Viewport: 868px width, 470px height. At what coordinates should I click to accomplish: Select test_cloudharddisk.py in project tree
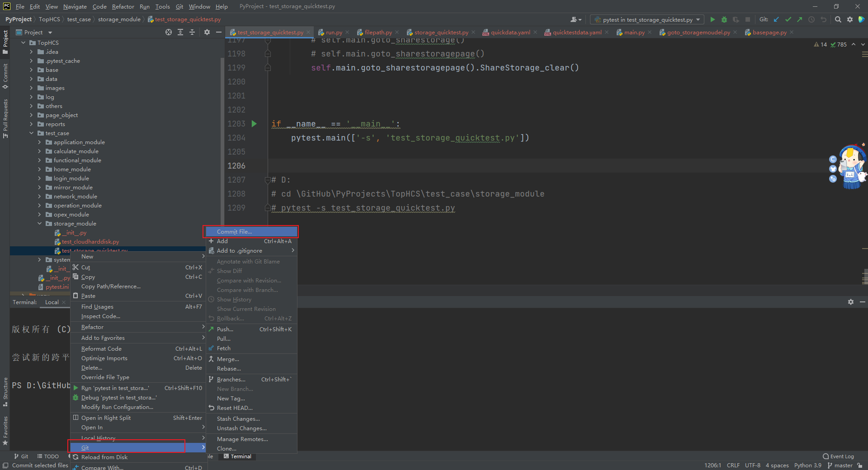[x=90, y=242]
